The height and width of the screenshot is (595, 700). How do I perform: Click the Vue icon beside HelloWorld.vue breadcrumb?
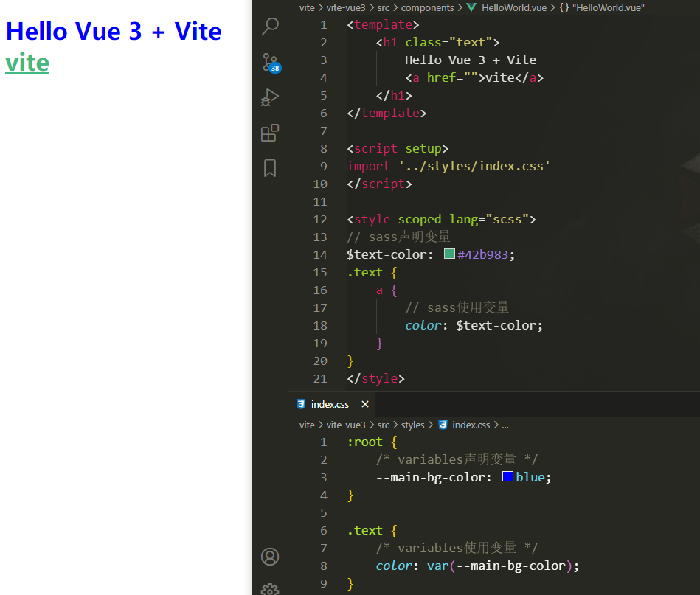471,7
